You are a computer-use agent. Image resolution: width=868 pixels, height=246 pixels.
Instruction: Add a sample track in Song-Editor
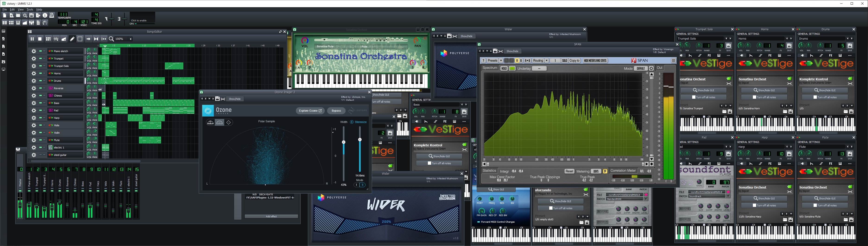pos(56,39)
